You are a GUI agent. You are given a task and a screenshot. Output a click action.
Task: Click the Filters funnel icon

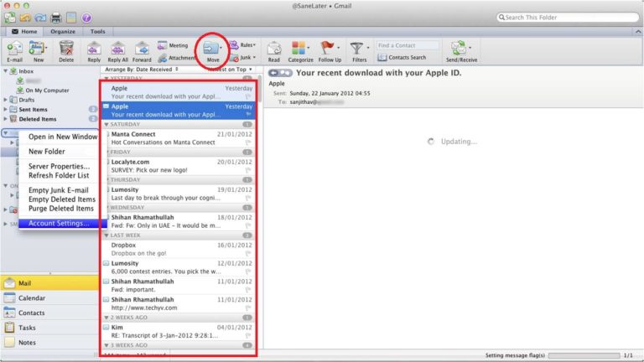(356, 49)
